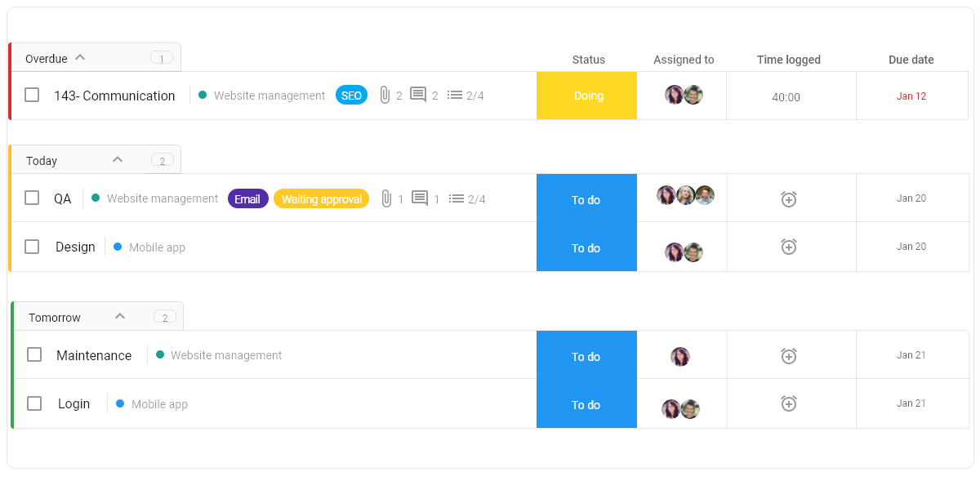Screen dimensions: 980x490
Task: Click the comment bubble icon on QA task
Action: point(420,198)
